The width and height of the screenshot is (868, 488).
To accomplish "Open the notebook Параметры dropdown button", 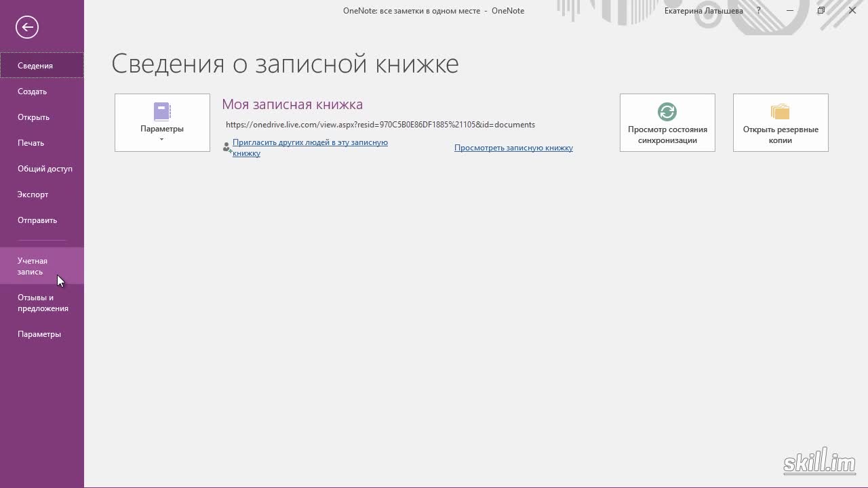I will pyautogui.click(x=162, y=123).
